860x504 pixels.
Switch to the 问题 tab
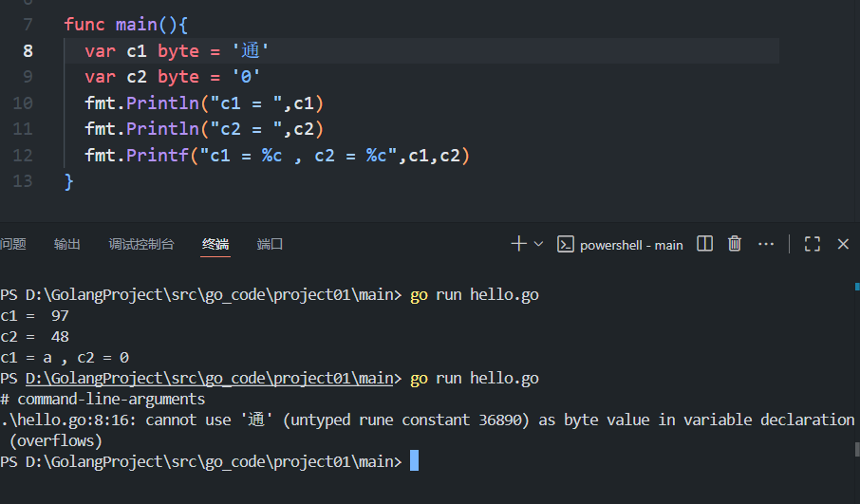[x=13, y=244]
